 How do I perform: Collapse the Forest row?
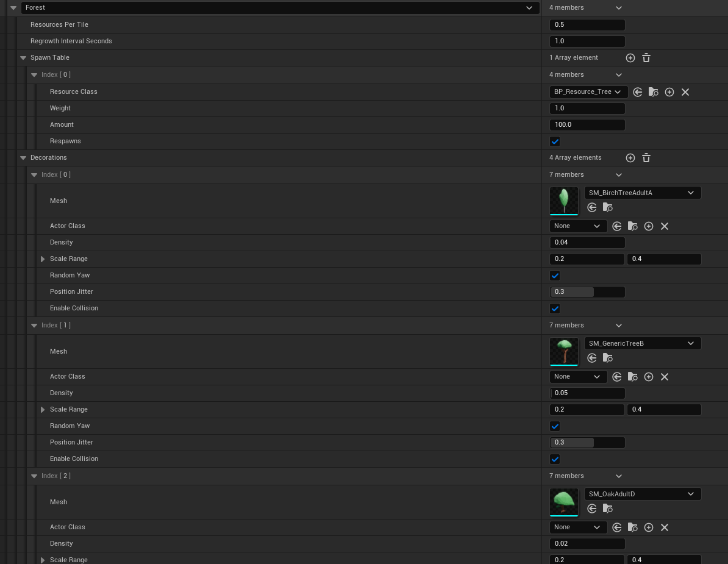13,8
